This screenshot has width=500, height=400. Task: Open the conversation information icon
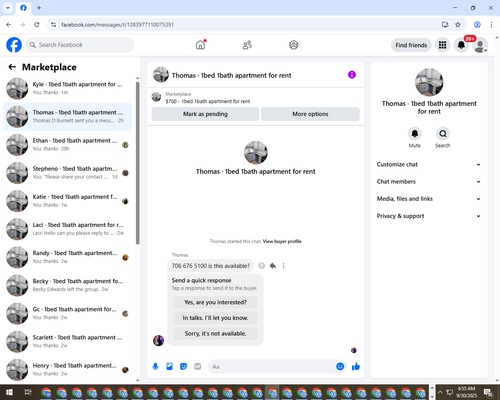352,75
